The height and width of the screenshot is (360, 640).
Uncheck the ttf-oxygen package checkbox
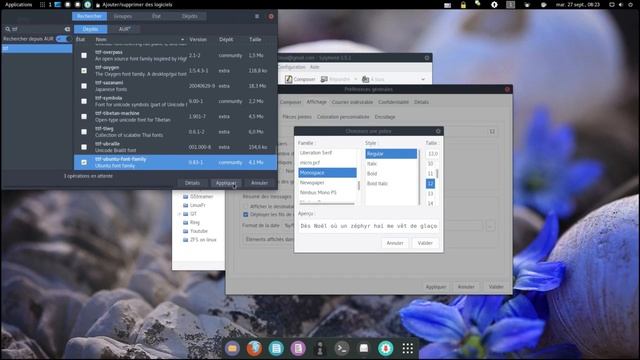pos(84,71)
